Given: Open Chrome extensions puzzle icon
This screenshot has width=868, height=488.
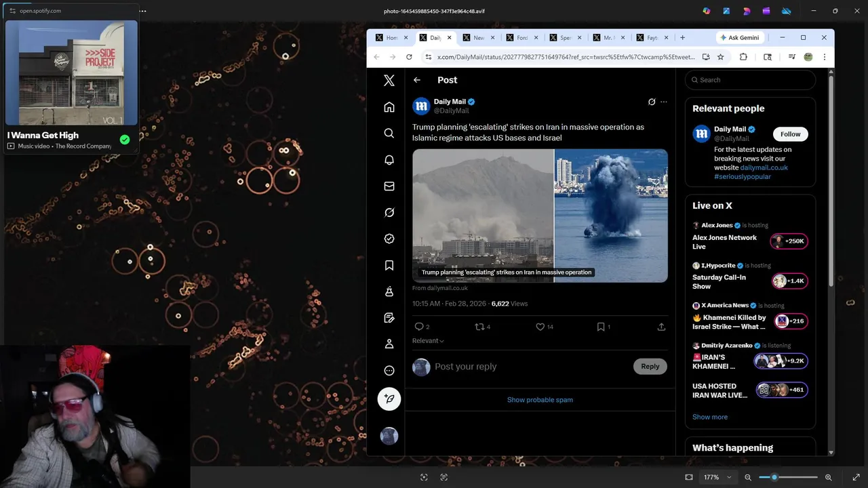Looking at the screenshot, I should tap(743, 57).
